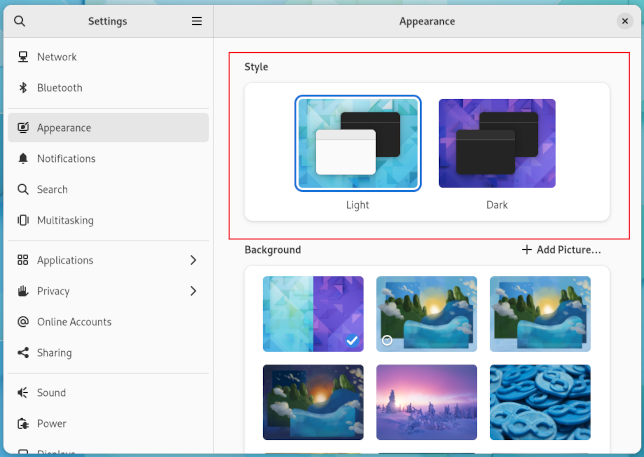The width and height of the screenshot is (644, 457).
Task: Open the Settings search icon
Action: (x=19, y=21)
